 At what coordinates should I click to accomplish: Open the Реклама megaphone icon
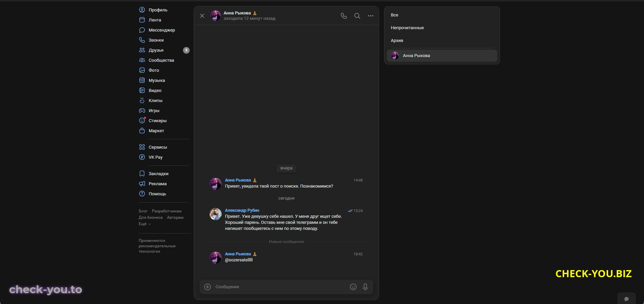(x=142, y=184)
